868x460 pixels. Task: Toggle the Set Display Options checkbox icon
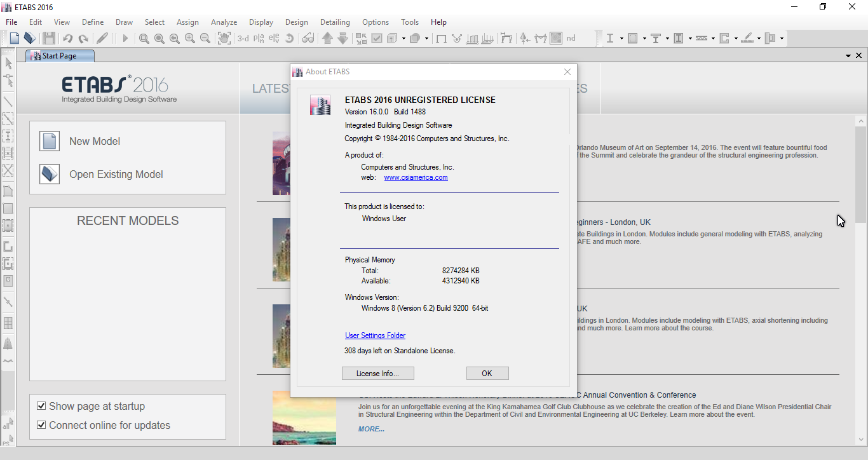(377, 38)
